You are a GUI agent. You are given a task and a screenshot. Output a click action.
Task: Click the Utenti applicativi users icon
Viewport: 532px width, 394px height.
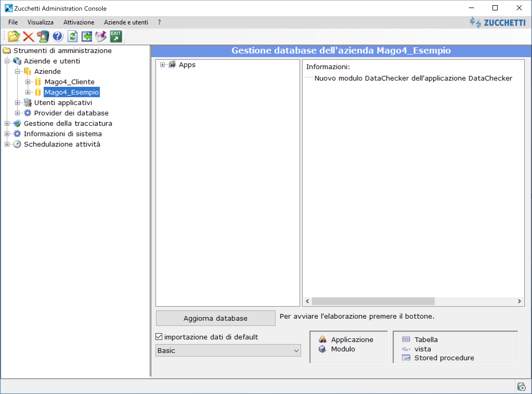[28, 103]
